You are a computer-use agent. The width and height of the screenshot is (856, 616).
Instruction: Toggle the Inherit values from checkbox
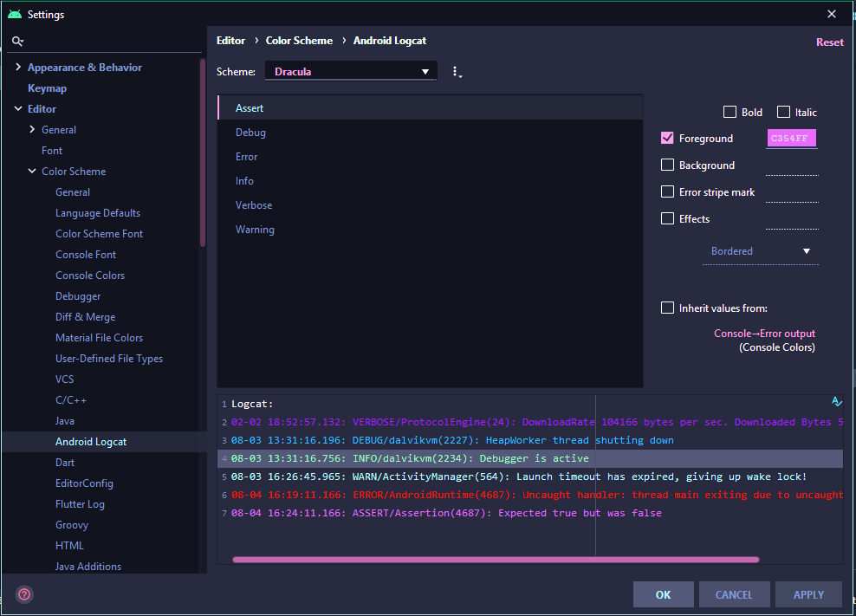coord(667,308)
